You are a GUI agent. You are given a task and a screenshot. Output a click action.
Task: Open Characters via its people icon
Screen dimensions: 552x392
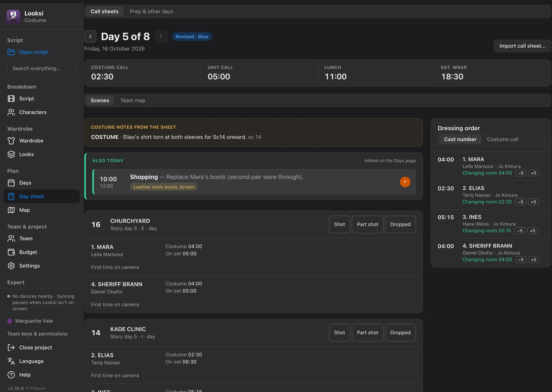[11, 112]
